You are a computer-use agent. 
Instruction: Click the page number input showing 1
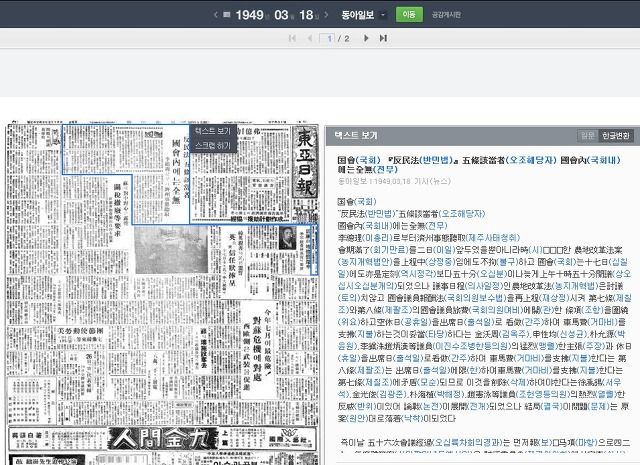[327, 38]
